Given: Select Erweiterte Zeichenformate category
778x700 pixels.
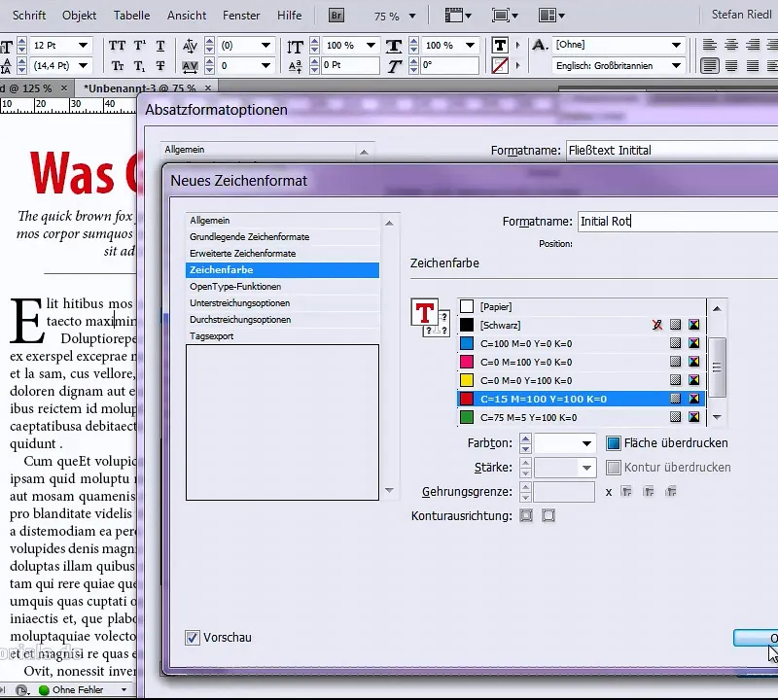Looking at the screenshot, I should tap(282, 253).
